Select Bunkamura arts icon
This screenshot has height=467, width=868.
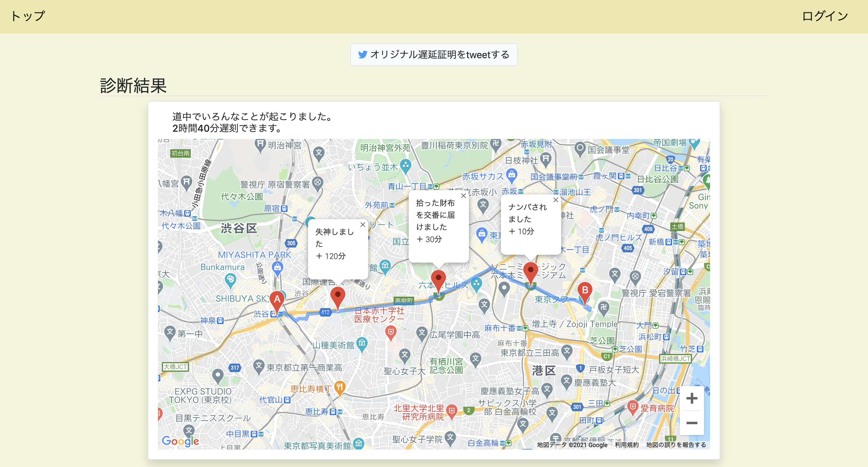pos(230,280)
